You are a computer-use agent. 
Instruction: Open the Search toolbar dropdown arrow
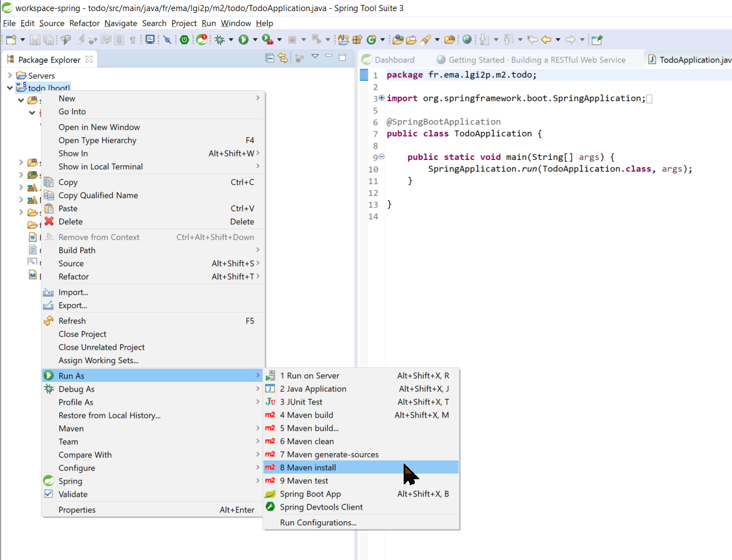click(437, 40)
